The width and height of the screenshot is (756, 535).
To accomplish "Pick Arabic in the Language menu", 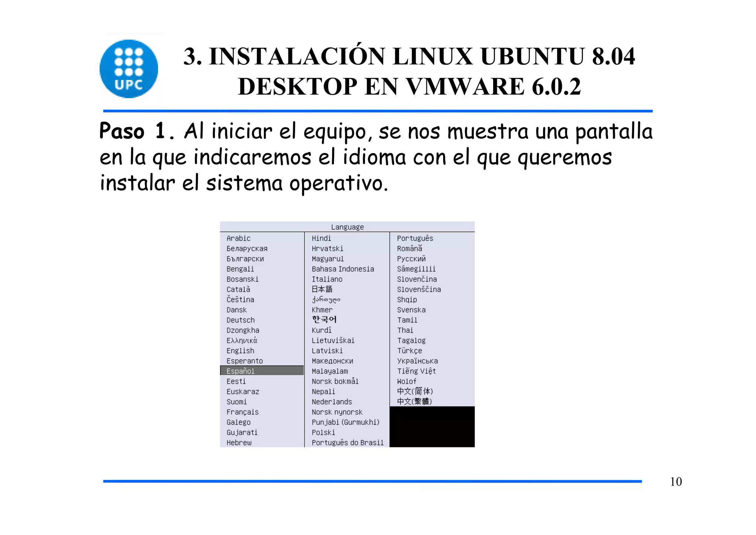I will (238, 238).
